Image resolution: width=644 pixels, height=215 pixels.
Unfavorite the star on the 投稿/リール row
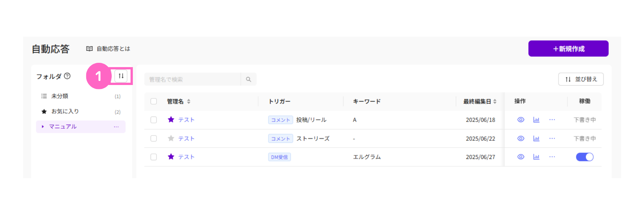click(171, 120)
